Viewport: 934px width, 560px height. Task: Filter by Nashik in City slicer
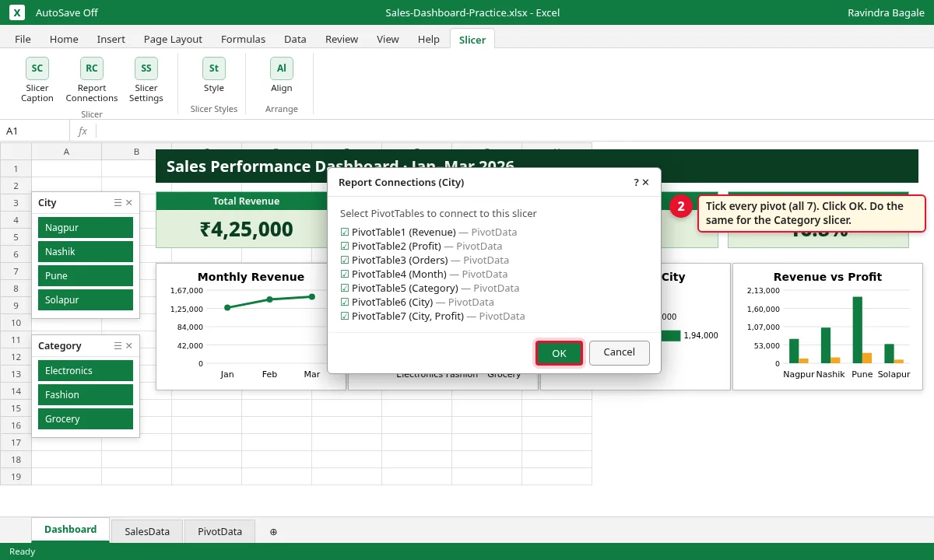[x=86, y=252]
